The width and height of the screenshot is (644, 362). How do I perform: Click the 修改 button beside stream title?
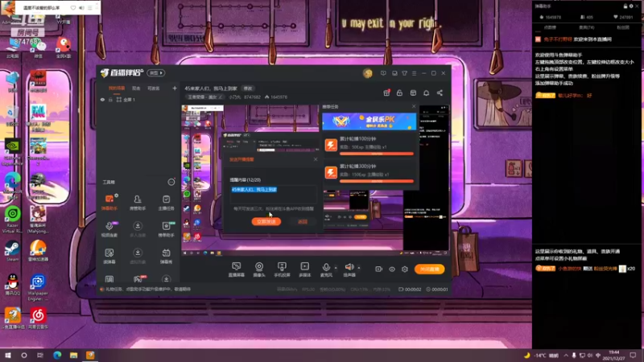248,88
